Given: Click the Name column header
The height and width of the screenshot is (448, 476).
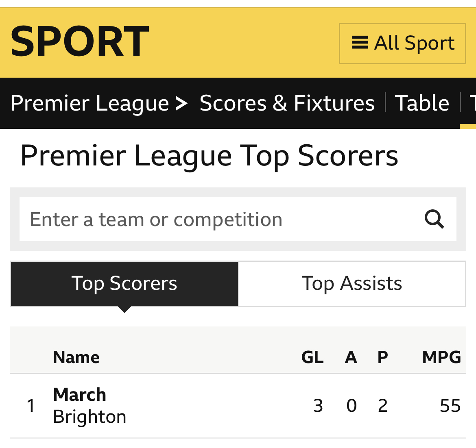Looking at the screenshot, I should tap(76, 357).
